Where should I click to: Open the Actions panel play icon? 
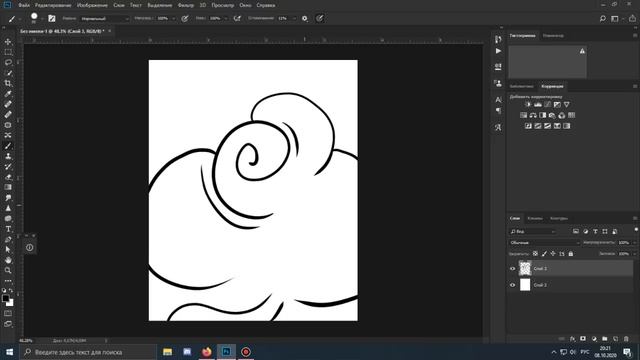pos(498,51)
